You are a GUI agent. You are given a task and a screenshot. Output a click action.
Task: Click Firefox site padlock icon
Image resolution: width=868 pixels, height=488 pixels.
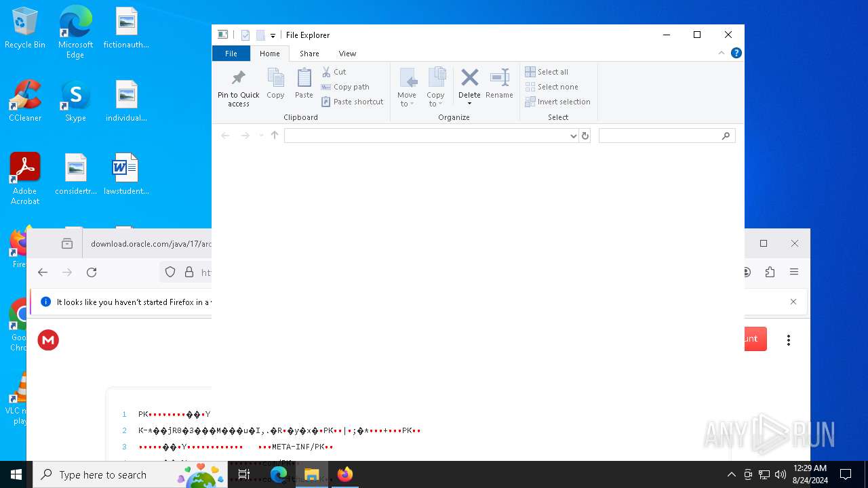pos(189,272)
